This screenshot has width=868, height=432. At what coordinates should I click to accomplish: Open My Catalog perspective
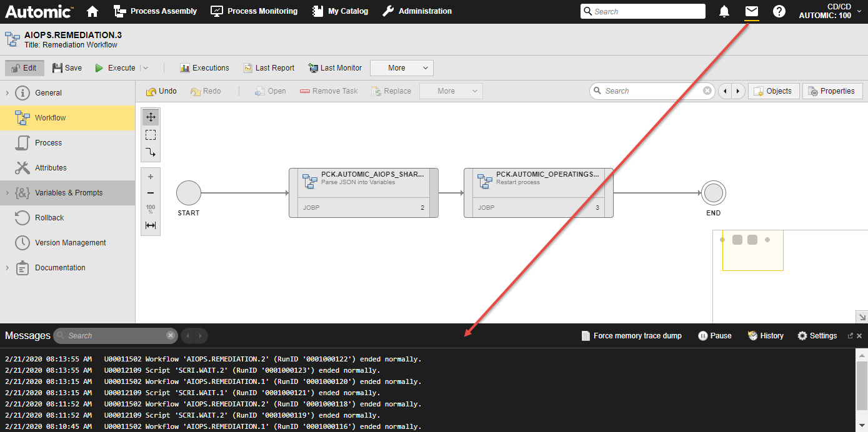coord(339,11)
